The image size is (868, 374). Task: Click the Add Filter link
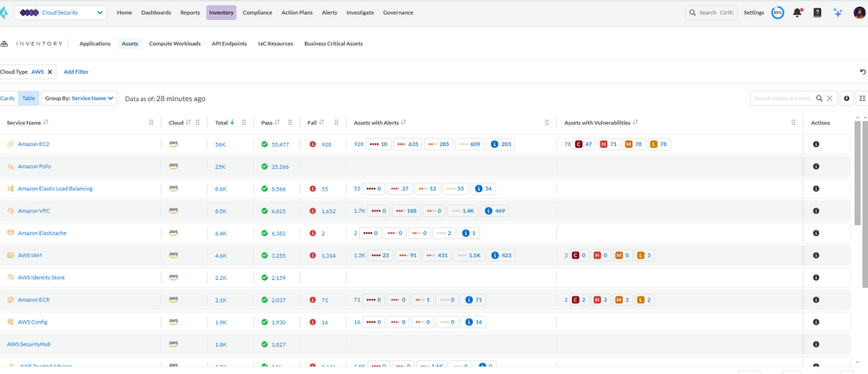(x=76, y=72)
